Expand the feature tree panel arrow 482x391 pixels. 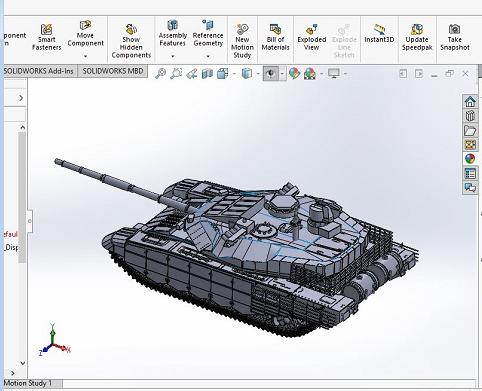click(21, 98)
